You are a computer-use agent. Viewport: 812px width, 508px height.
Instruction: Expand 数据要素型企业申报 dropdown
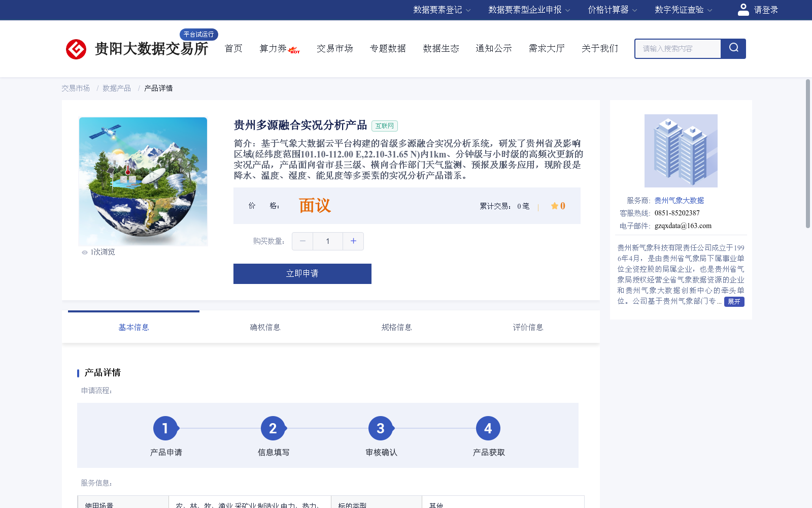pos(529,10)
